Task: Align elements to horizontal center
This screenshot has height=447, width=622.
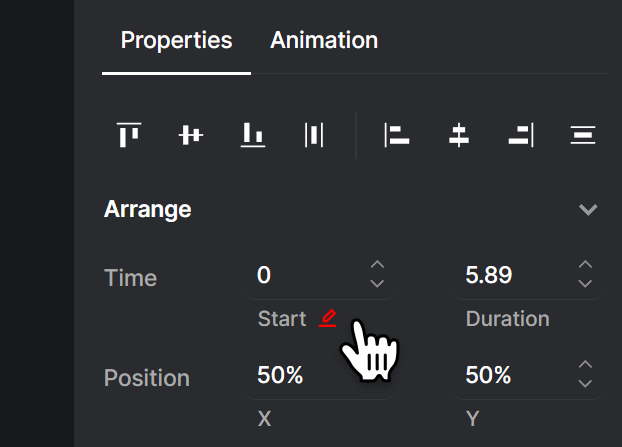Action: 459,135
